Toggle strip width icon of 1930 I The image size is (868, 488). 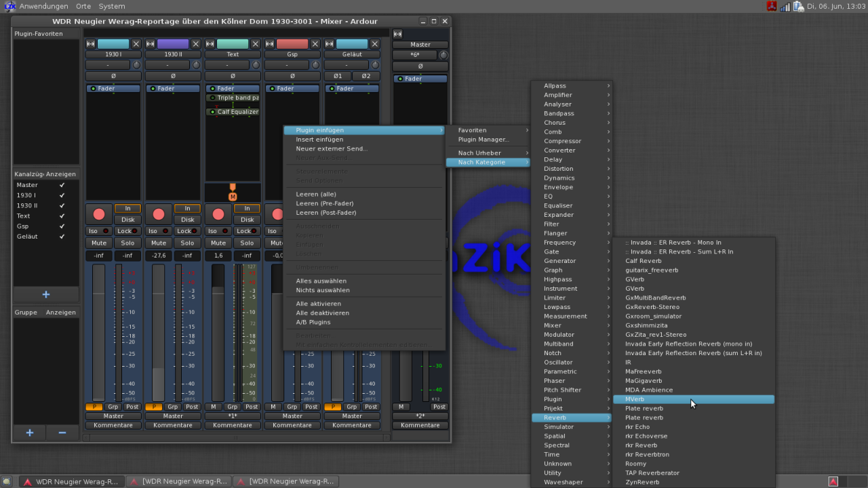point(91,44)
